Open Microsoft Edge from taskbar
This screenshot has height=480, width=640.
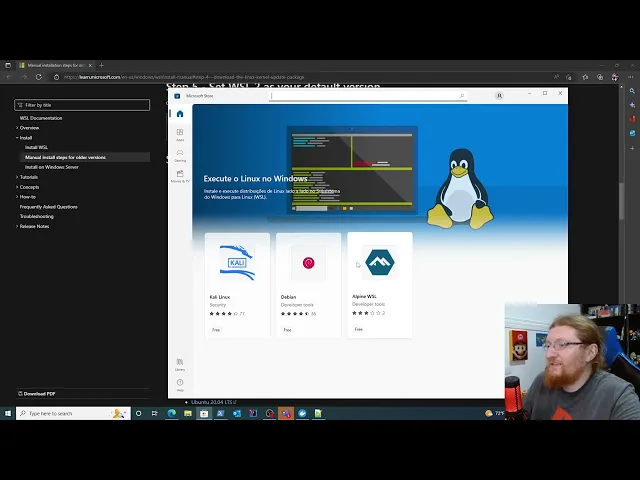tap(171, 413)
